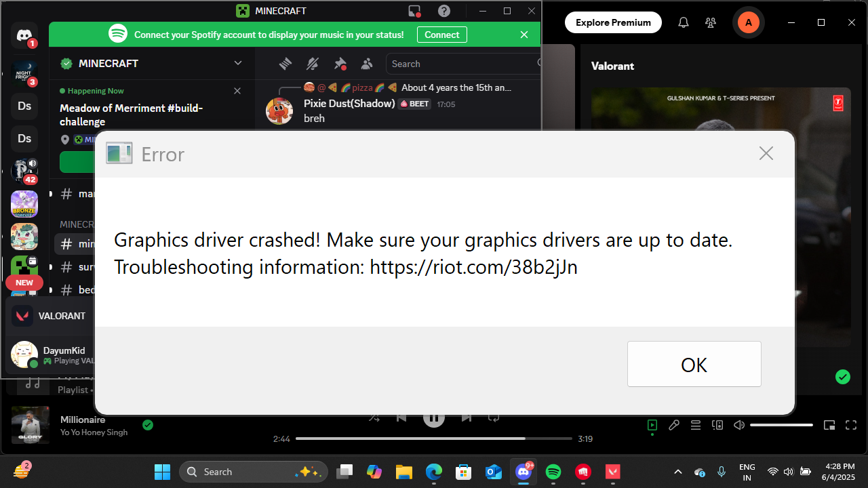
Task: Click Millionaire song title in Spotify
Action: [x=83, y=420]
